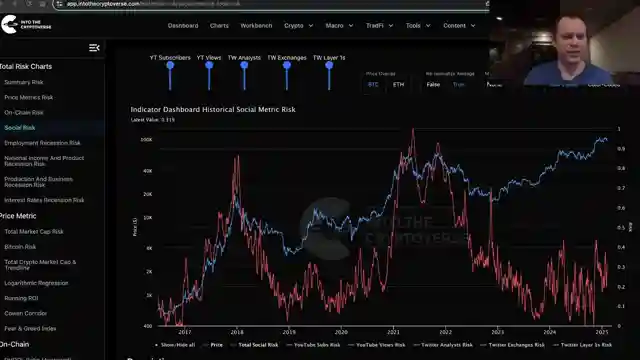The height and width of the screenshot is (360, 640).
Task: Open Cowen Corridor chart
Action: click(25, 313)
